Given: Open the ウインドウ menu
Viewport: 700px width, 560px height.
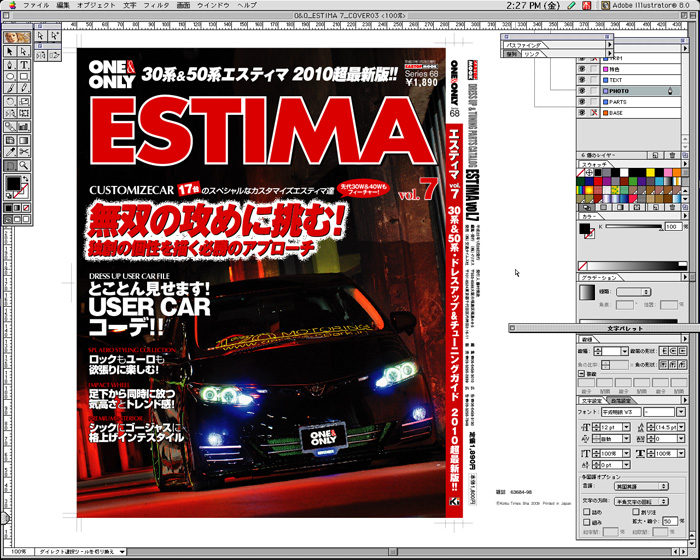Looking at the screenshot, I should pos(213,5).
